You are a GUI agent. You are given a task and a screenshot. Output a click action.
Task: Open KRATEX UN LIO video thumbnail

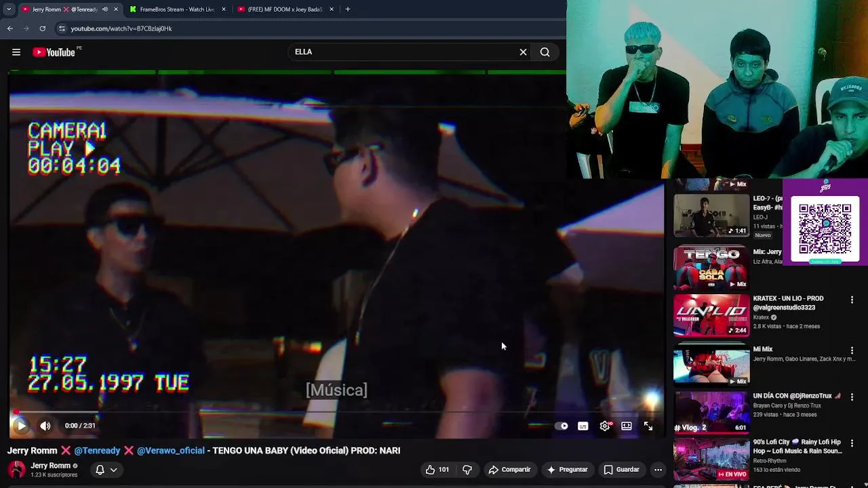tap(711, 316)
